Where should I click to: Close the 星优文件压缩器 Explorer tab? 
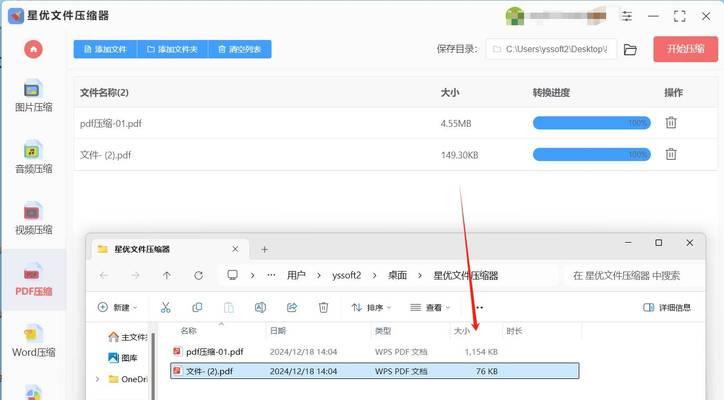click(x=235, y=249)
